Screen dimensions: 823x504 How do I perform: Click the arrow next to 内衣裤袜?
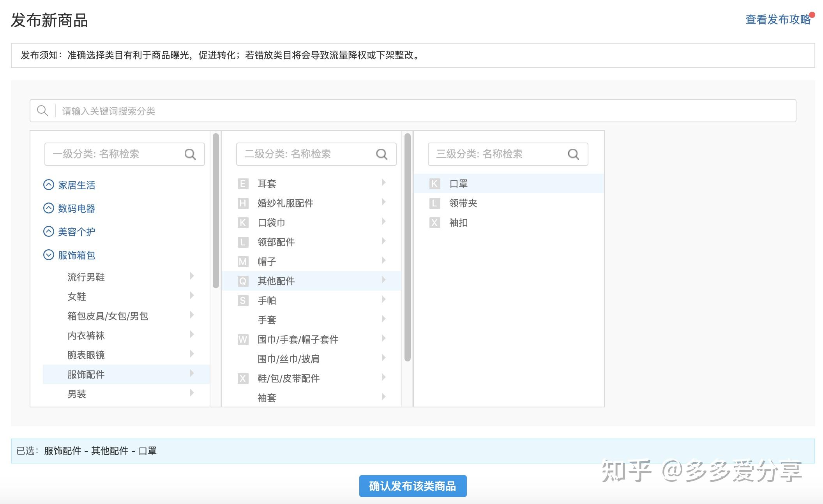pos(192,334)
